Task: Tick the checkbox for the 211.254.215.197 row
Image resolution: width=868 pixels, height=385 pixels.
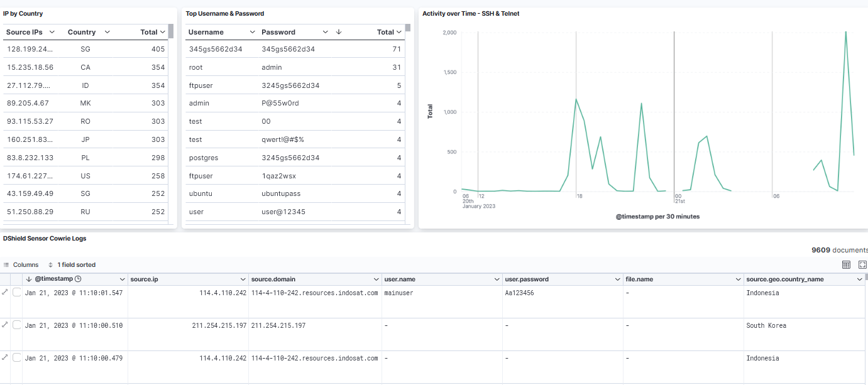Action: click(17, 325)
